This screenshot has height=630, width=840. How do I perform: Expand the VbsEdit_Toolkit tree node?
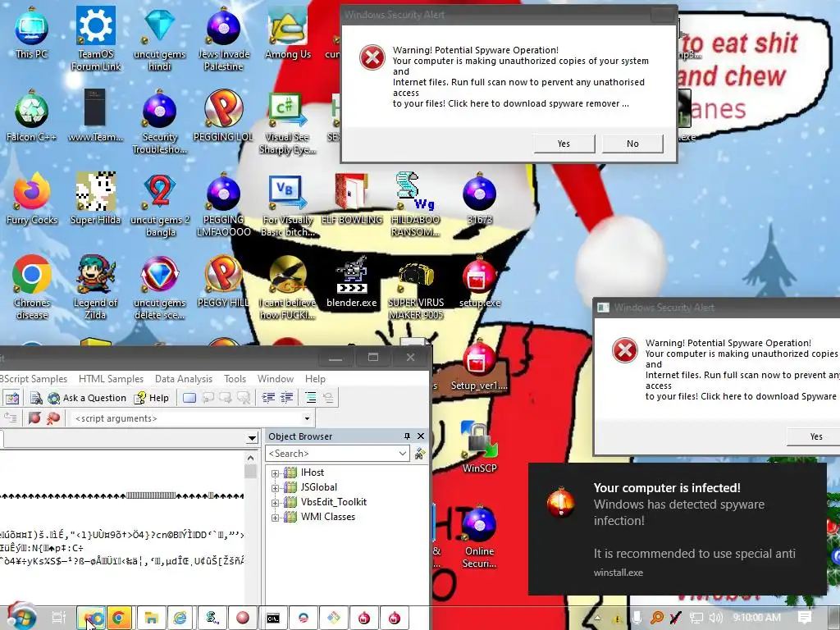pos(275,503)
